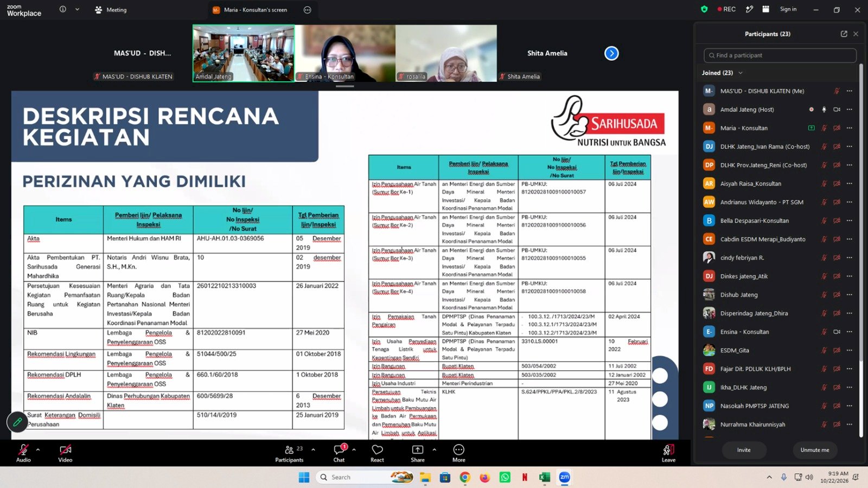
Task: Click inside Find a participant search field
Action: click(x=780, y=55)
